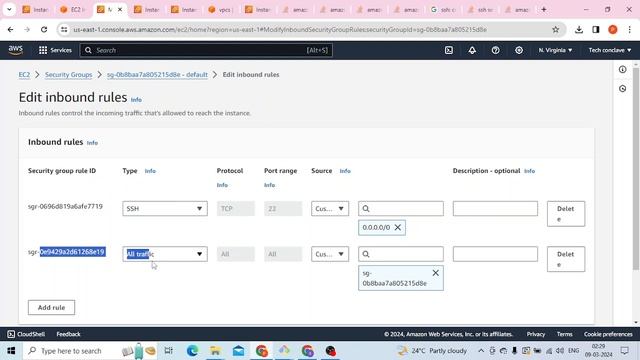Open Windows notification center icon
The width and height of the screenshot is (640, 360).
624,351
